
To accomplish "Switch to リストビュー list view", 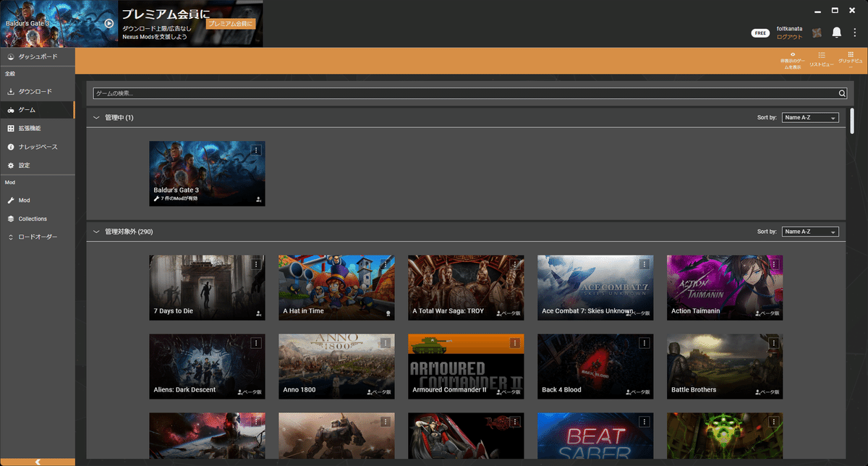I will (x=822, y=61).
